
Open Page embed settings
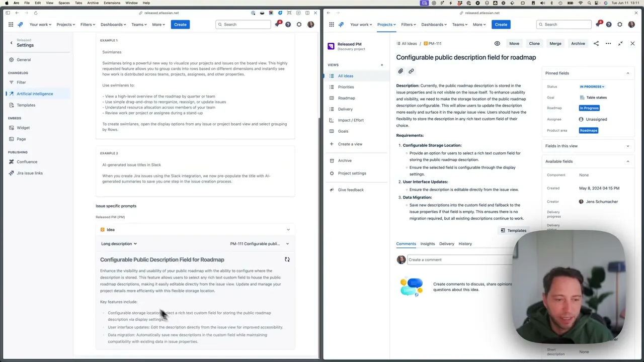21,139
